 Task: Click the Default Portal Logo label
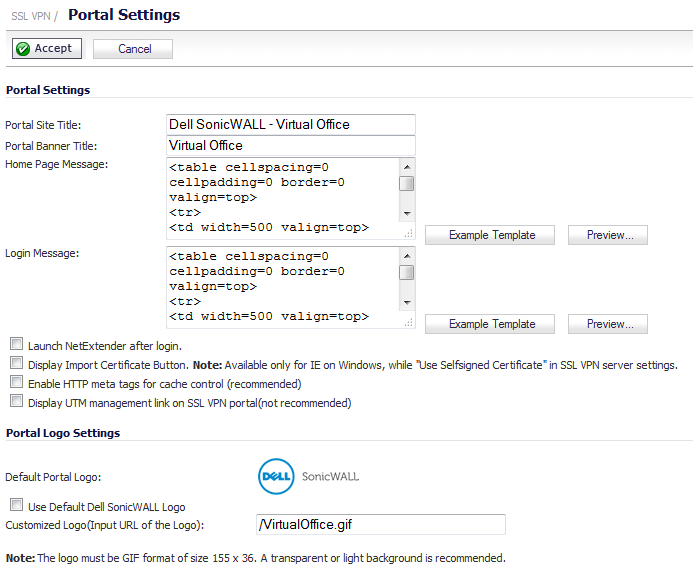53,477
